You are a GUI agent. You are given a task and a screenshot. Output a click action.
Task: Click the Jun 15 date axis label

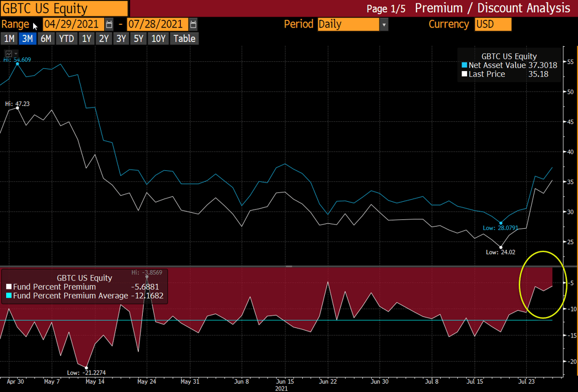[x=285, y=382]
